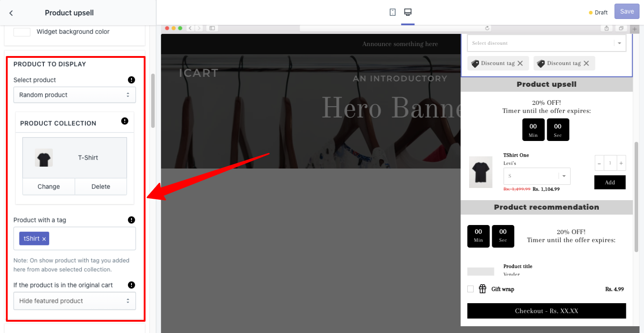Click Delete under T-Shirt collection

tap(101, 187)
